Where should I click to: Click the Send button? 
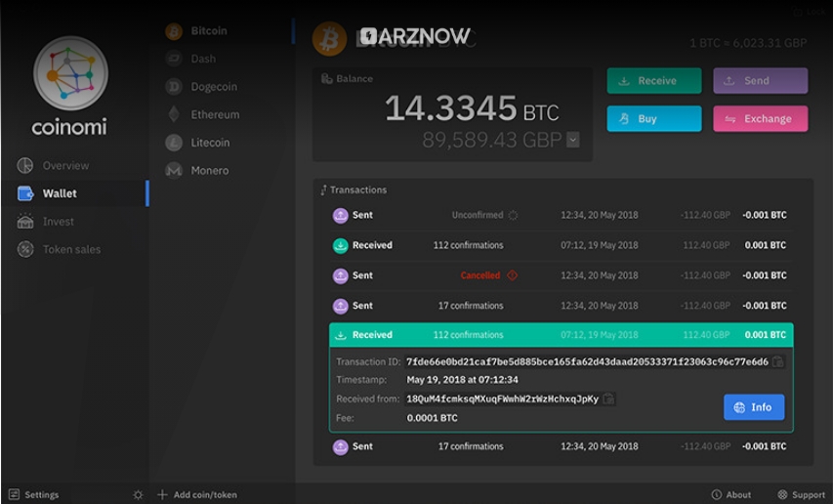[760, 81]
